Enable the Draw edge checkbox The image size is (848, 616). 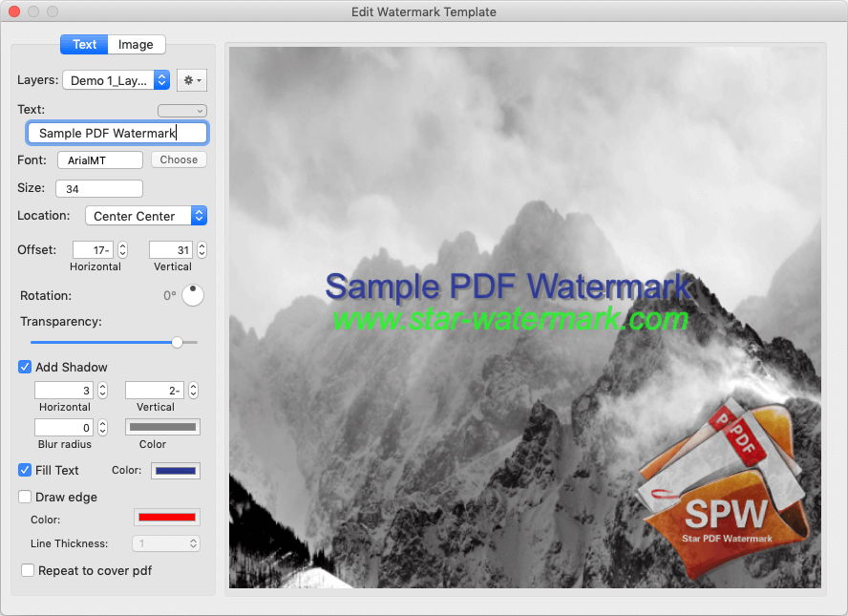(25, 497)
